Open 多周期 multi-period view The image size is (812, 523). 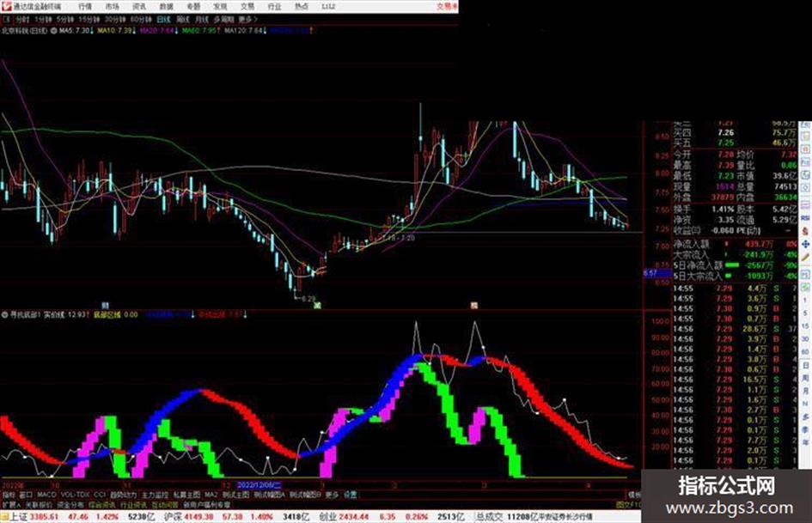tap(223, 20)
